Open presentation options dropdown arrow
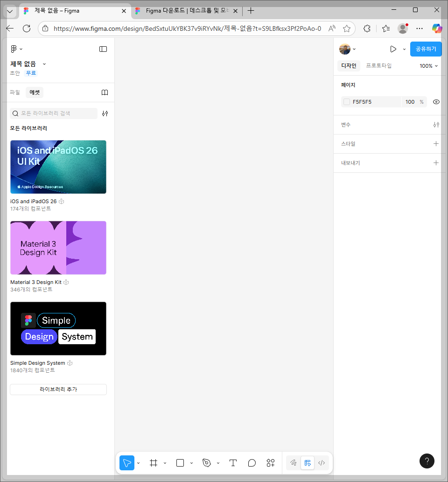 [x=404, y=49]
